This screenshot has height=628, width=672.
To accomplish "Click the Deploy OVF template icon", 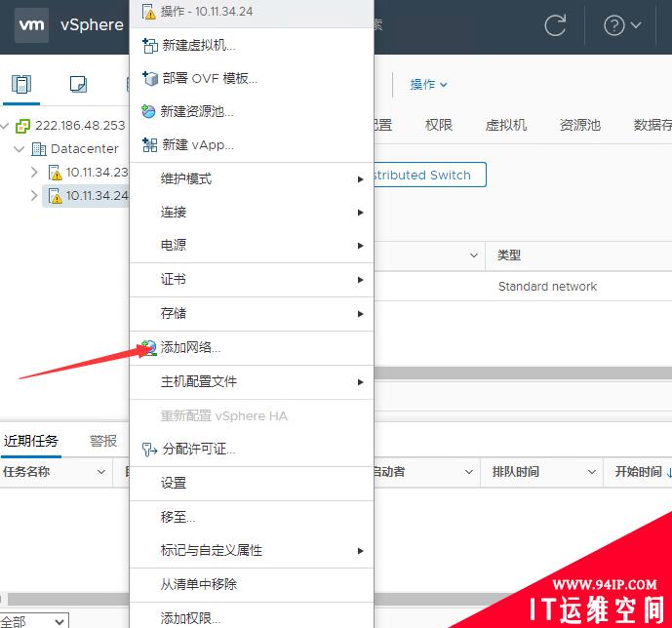I will click(149, 78).
